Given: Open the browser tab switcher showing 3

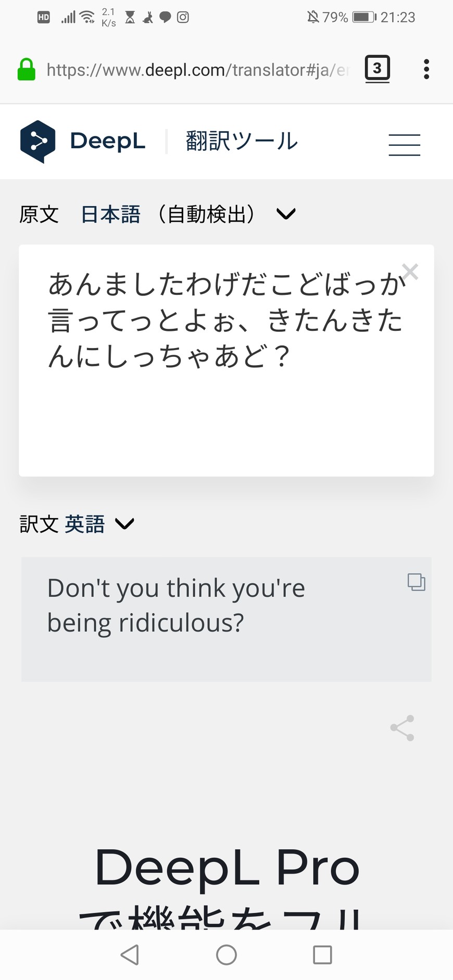Looking at the screenshot, I should coord(377,69).
